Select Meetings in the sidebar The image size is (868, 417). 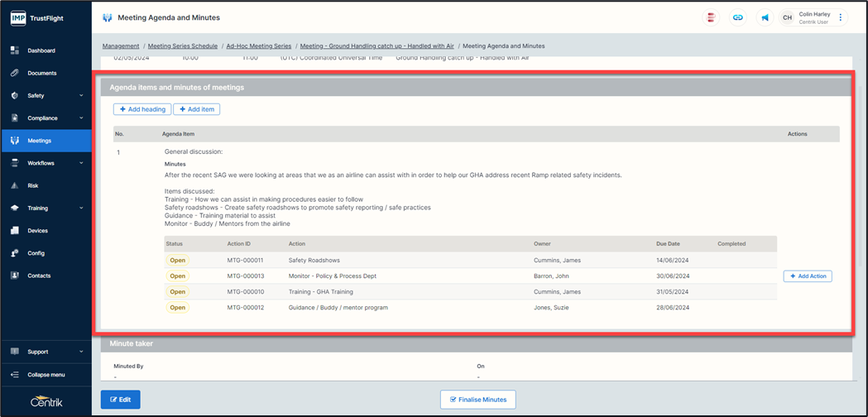point(39,141)
